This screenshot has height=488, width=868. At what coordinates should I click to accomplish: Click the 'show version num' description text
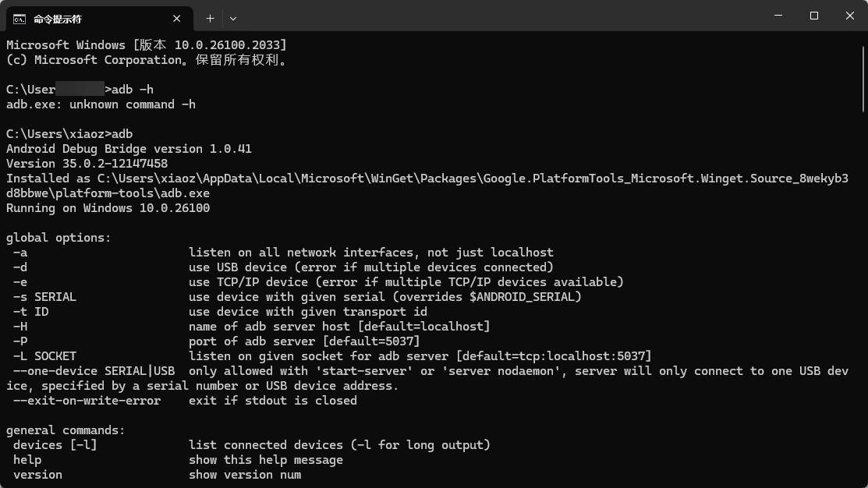click(245, 475)
